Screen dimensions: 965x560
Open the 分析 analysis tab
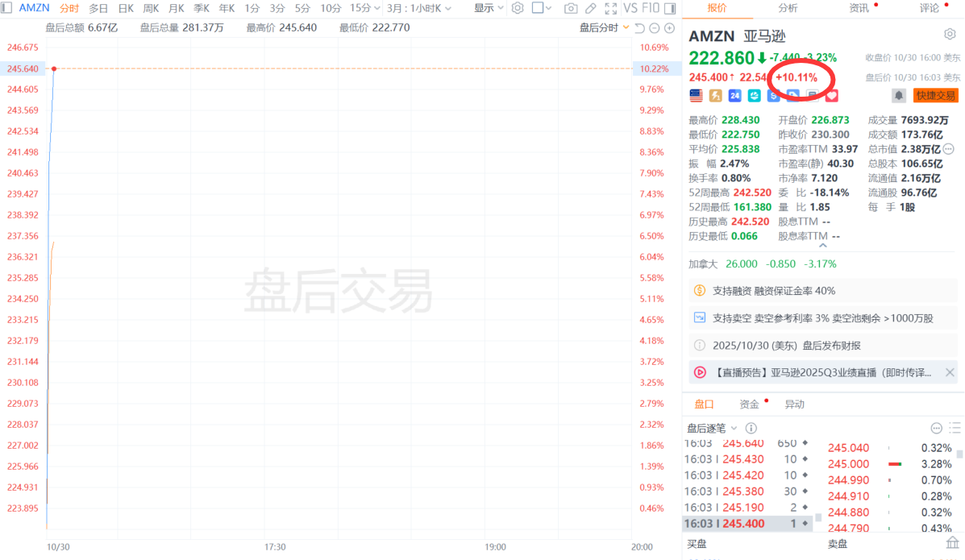pyautogui.click(x=788, y=8)
